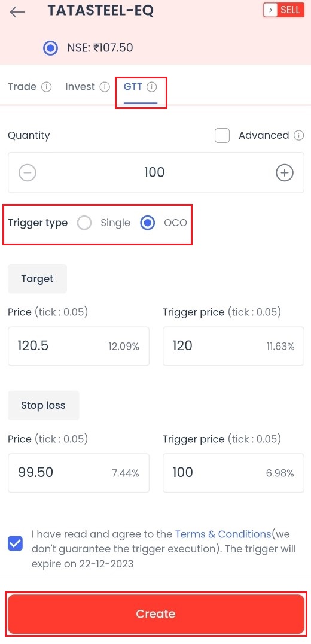Choose the Single trigger type
Screen dimensions: 311x644
coord(84,223)
